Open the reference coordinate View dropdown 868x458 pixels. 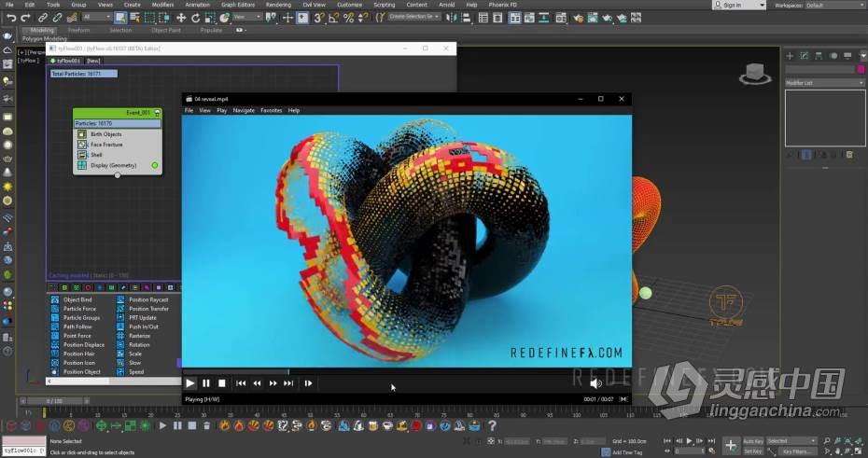point(247,17)
